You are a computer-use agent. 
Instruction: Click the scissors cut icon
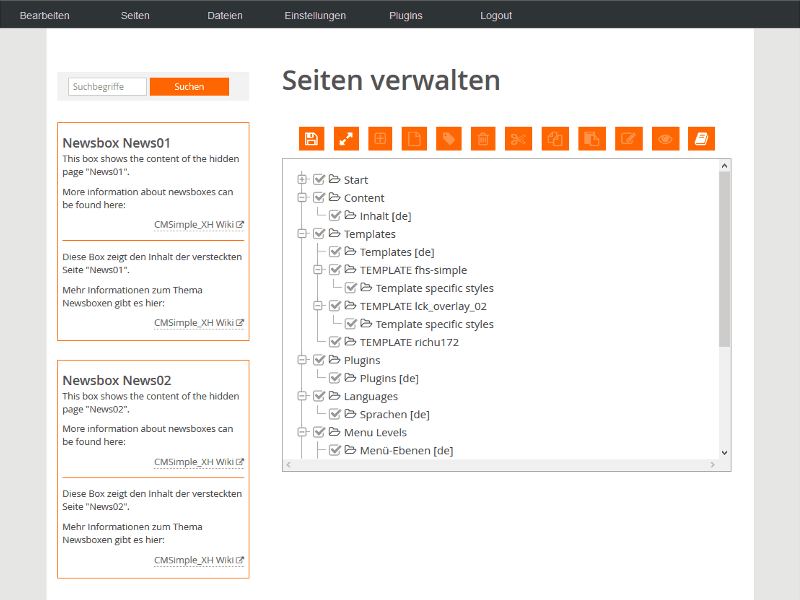(x=518, y=139)
